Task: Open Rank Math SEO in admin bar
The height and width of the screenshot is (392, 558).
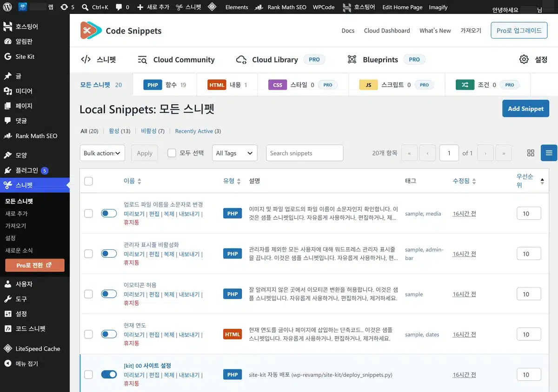Action: [x=282, y=7]
